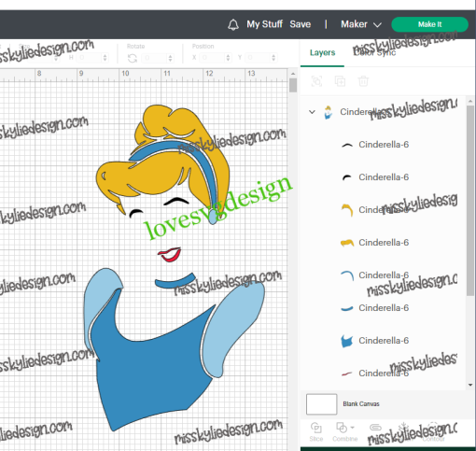476x451 pixels.
Task: Click the rotate angle stepper arrows
Action: pyautogui.click(x=170, y=58)
